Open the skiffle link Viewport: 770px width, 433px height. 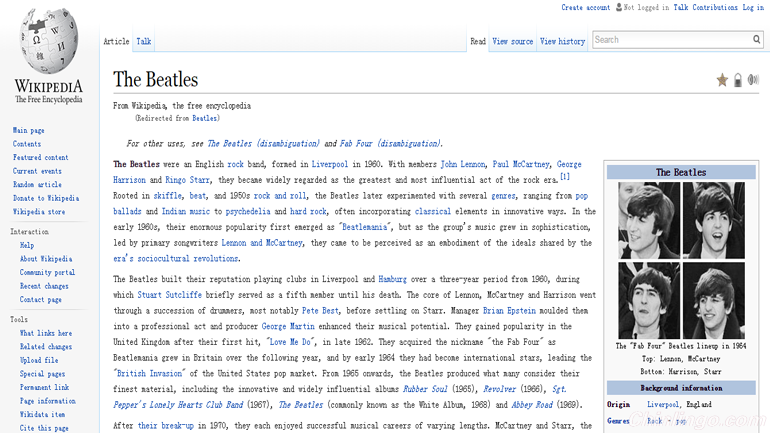click(167, 196)
